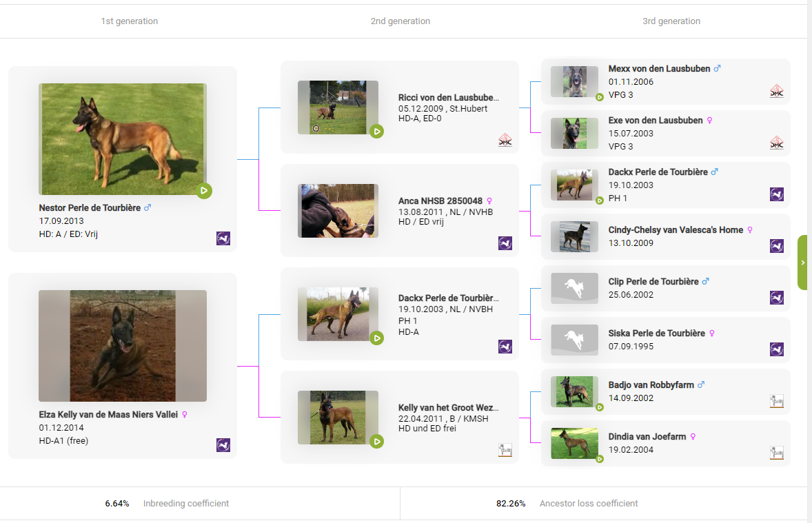Screen dimensions: 812x523
Task: Click the club logo icon in Ricci's card
Action: pos(505,140)
